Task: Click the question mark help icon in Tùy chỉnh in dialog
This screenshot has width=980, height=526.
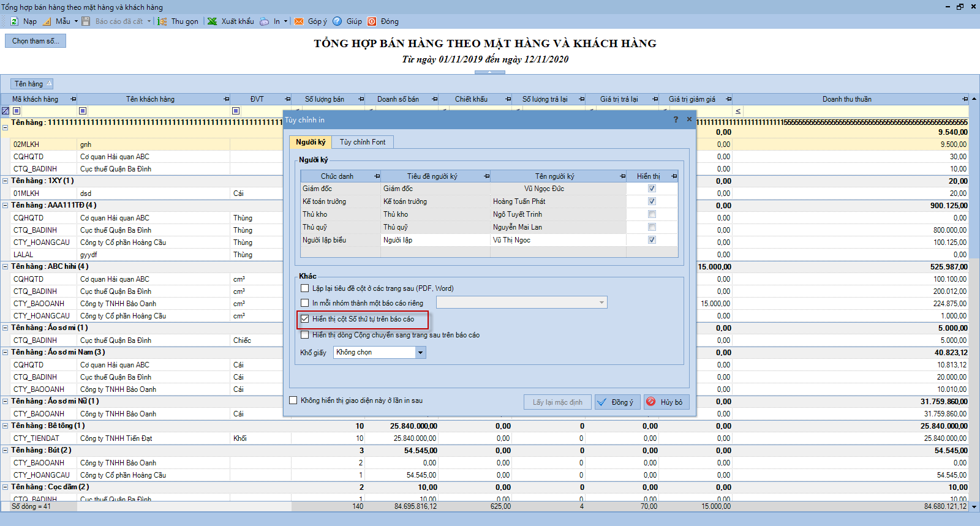Action: (x=676, y=119)
